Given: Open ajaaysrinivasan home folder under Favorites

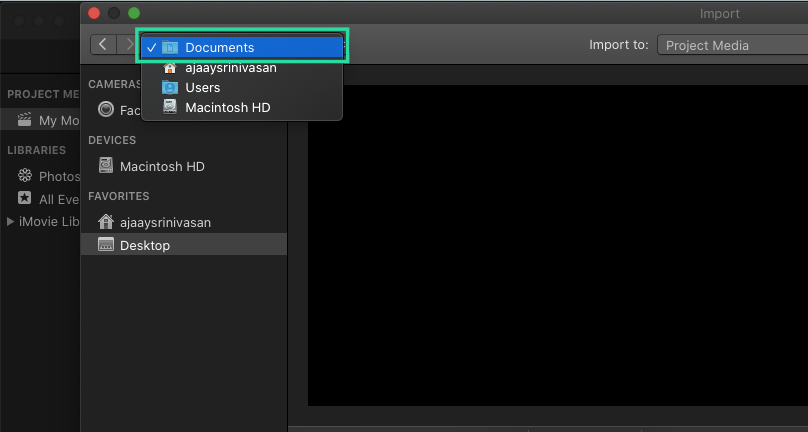Looking at the screenshot, I should [164, 222].
